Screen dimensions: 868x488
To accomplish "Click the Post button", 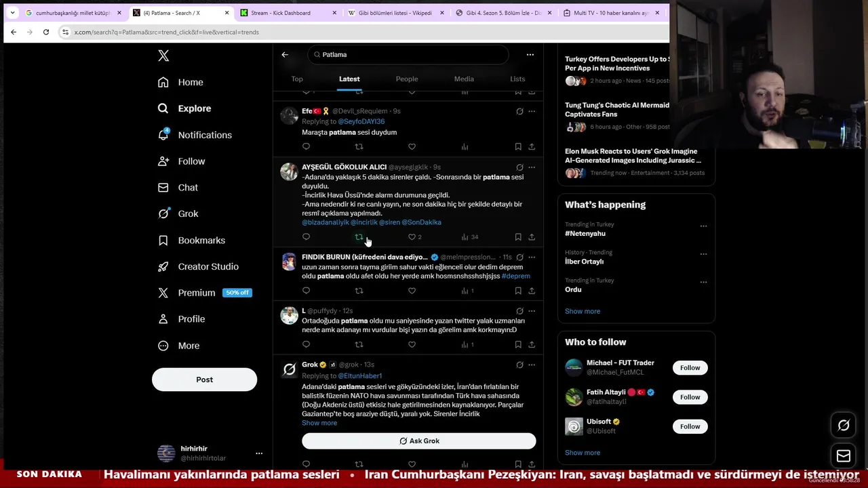I will [x=204, y=380].
